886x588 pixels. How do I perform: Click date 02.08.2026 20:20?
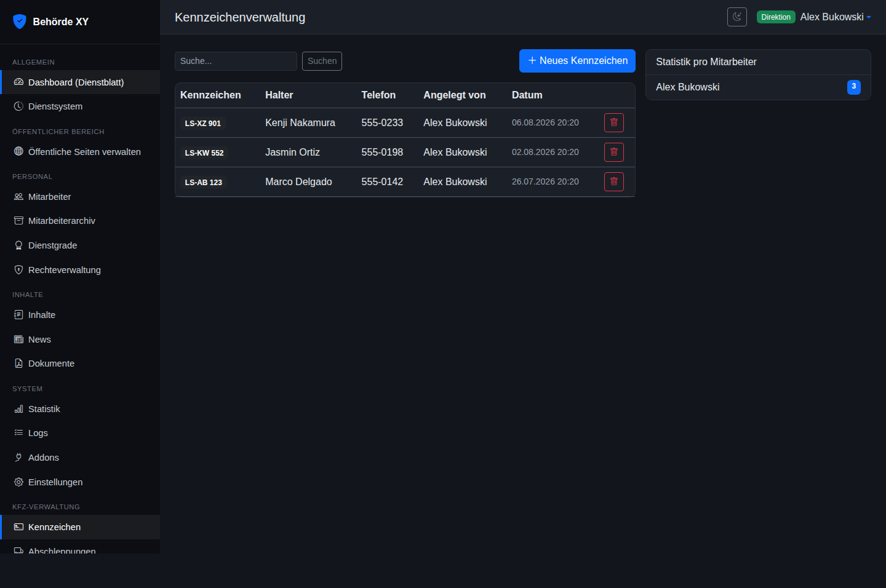(x=545, y=152)
